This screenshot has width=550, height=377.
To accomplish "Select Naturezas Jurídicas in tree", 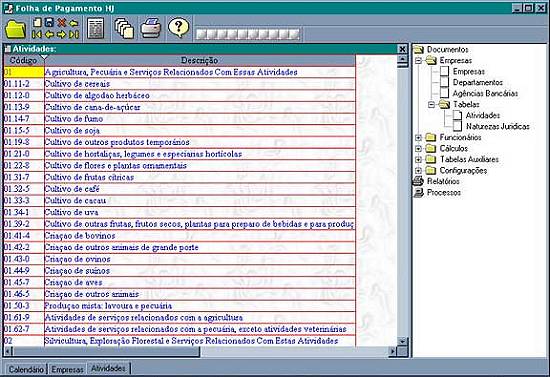I will click(498, 127).
